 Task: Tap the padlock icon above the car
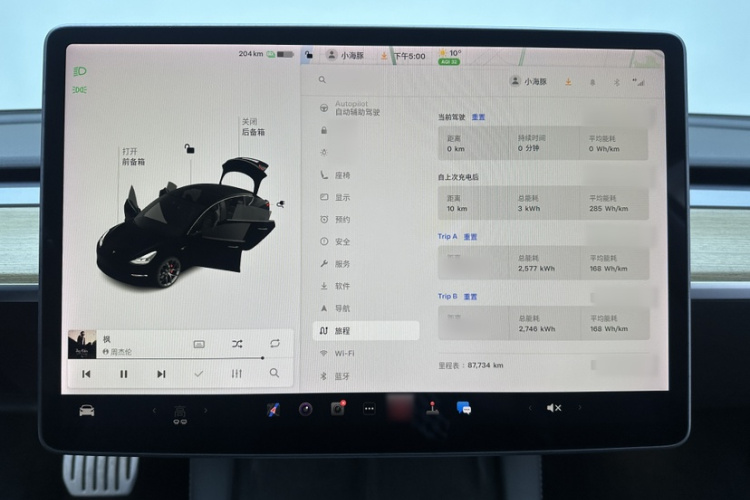[189, 149]
